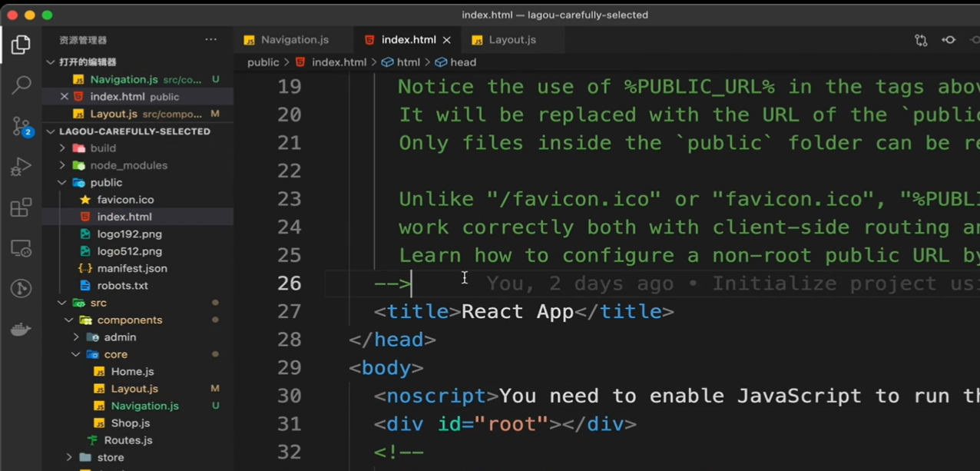Open Shop.js in the core folder
Image resolution: width=980 pixels, height=471 pixels.
[x=130, y=423]
